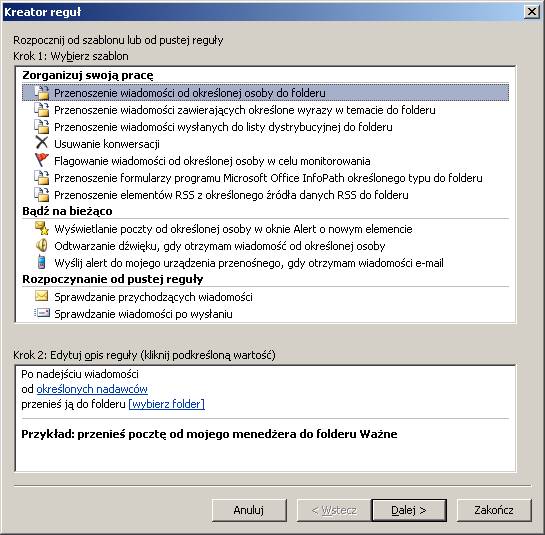545x535 pixels.
Task: Click inside the rule description box
Action: tap(266, 418)
